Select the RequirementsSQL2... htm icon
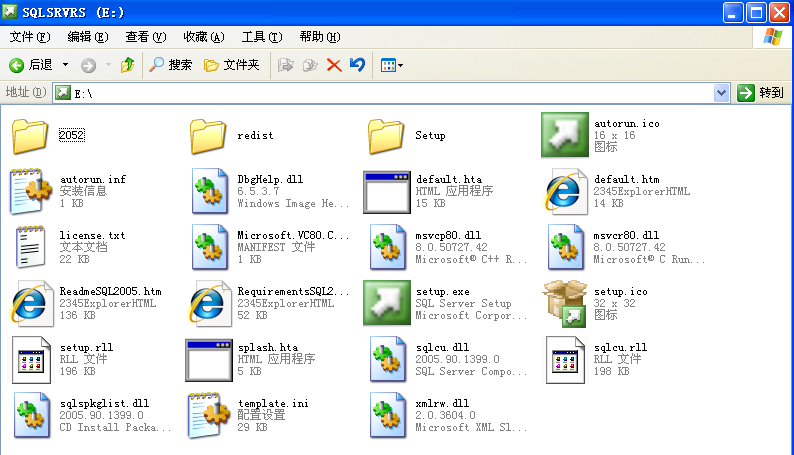Image resolution: width=794 pixels, height=455 pixels. point(210,303)
